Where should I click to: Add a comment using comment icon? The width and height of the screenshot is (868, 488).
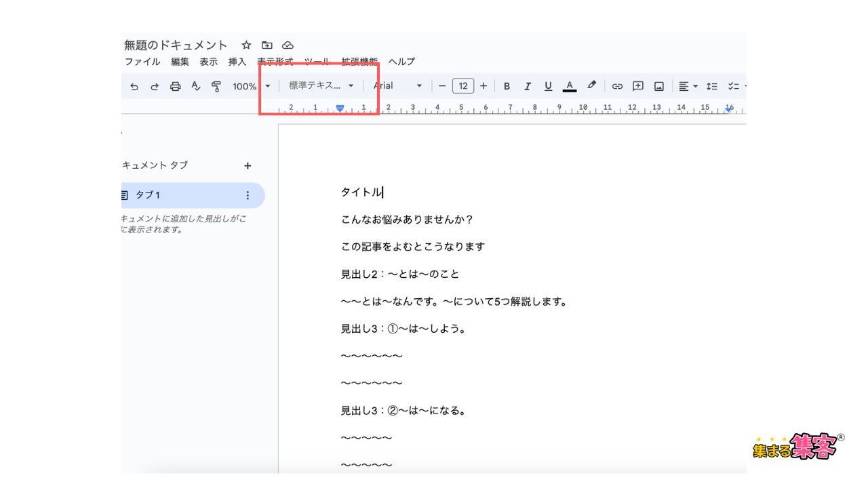[637, 86]
